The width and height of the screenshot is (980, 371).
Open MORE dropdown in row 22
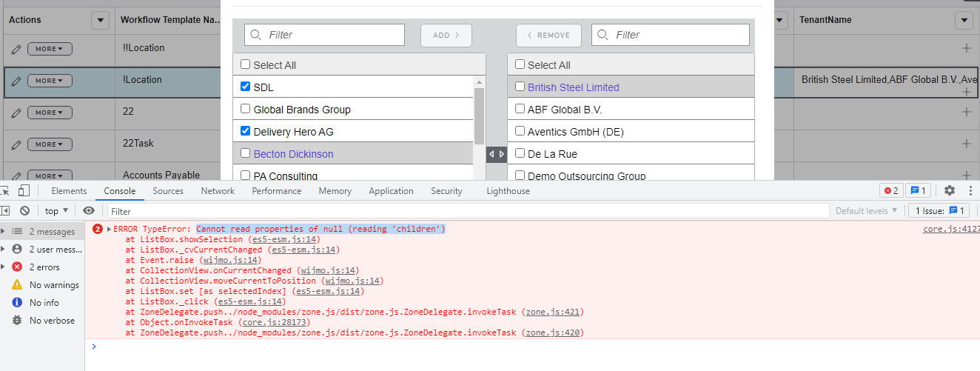coord(50,113)
